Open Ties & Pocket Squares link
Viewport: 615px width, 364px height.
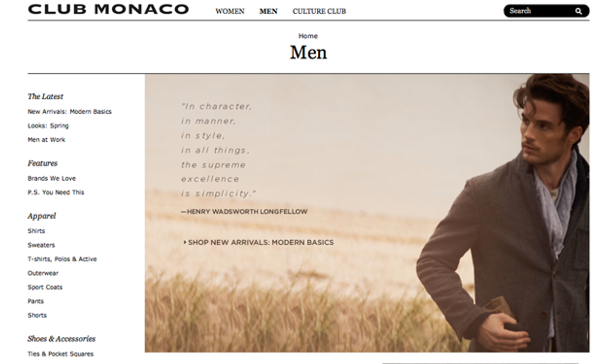(x=60, y=354)
